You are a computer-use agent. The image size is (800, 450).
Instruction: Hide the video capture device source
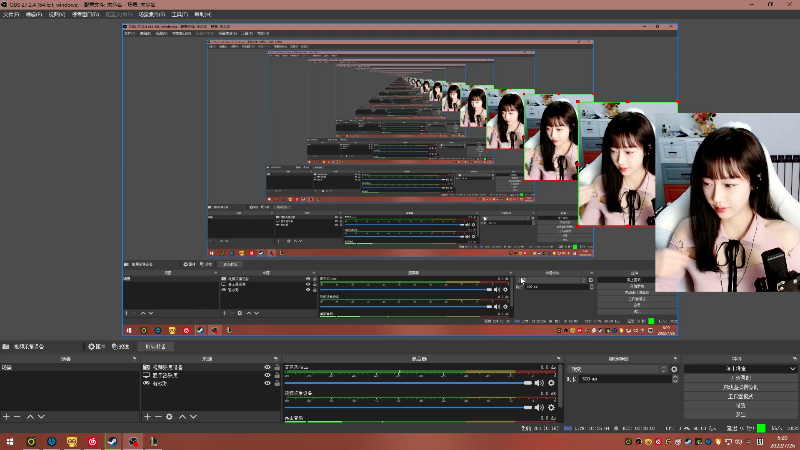(x=267, y=367)
